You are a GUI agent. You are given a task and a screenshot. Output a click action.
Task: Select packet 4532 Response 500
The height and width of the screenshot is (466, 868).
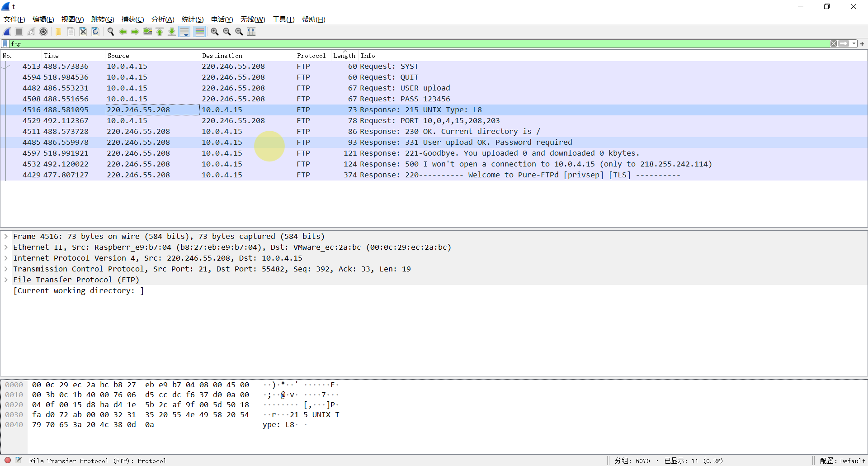(x=434, y=164)
